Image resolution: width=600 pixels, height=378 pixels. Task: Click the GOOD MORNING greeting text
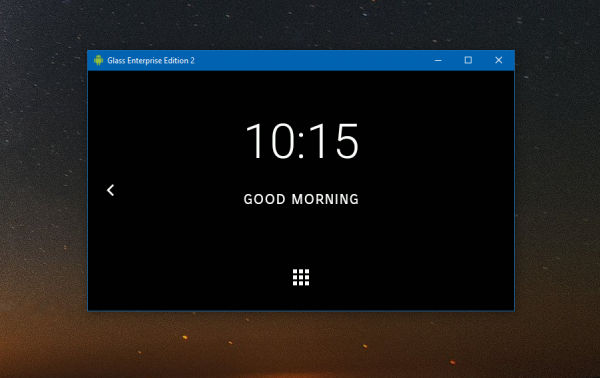301,199
